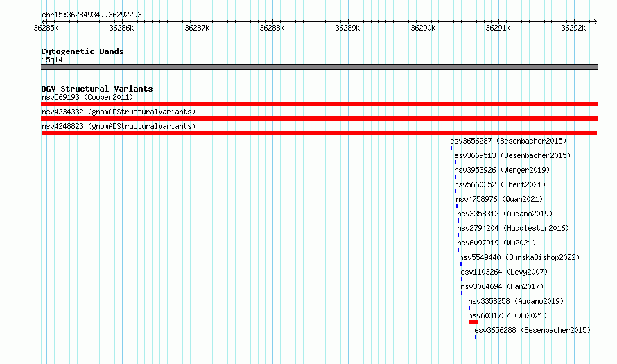Select the gray 15q14 cytogenetic band bar
The width and height of the screenshot is (617, 364).
[319, 67]
